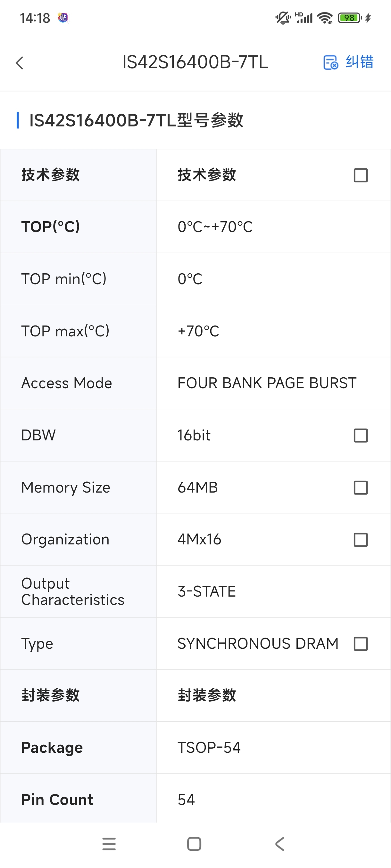Open the 纠错 error report icon
The image size is (391, 868).
(331, 62)
